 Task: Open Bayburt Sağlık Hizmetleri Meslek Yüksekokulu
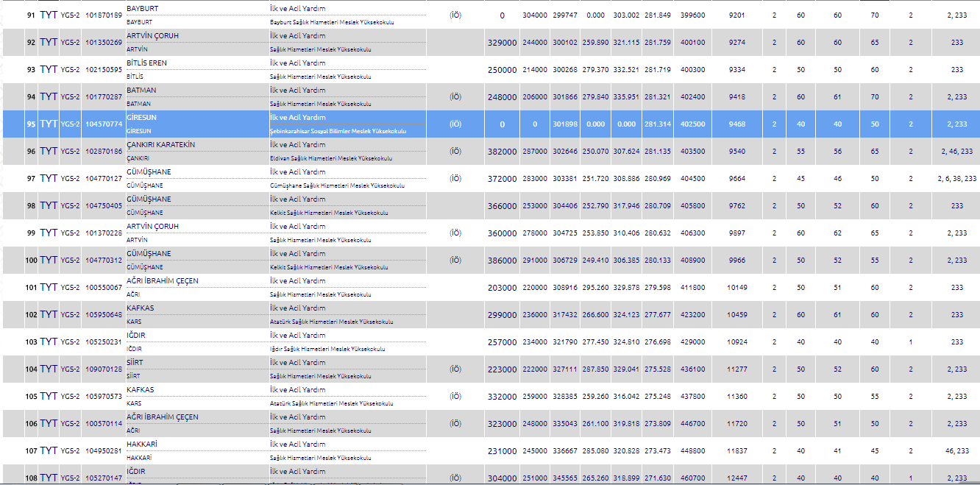(x=332, y=22)
